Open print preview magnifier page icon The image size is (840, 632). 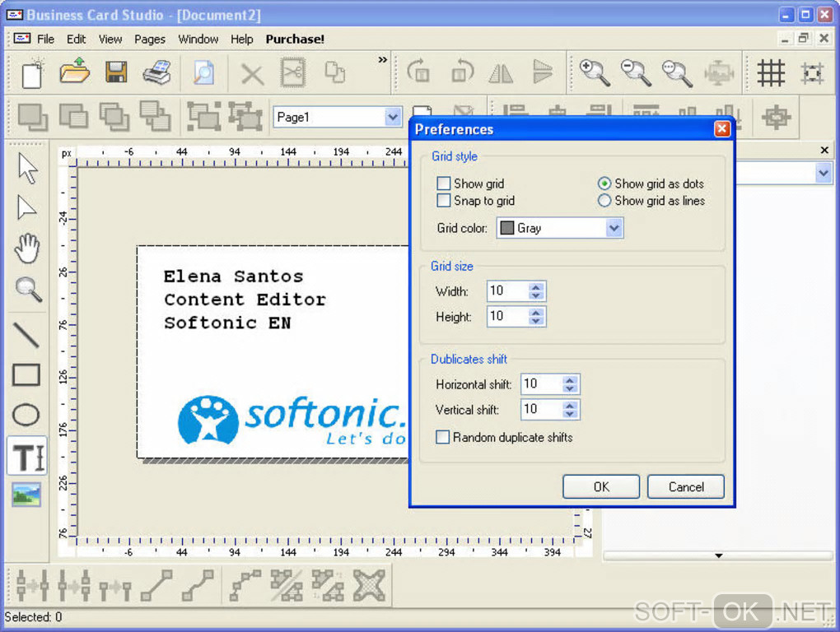click(203, 72)
